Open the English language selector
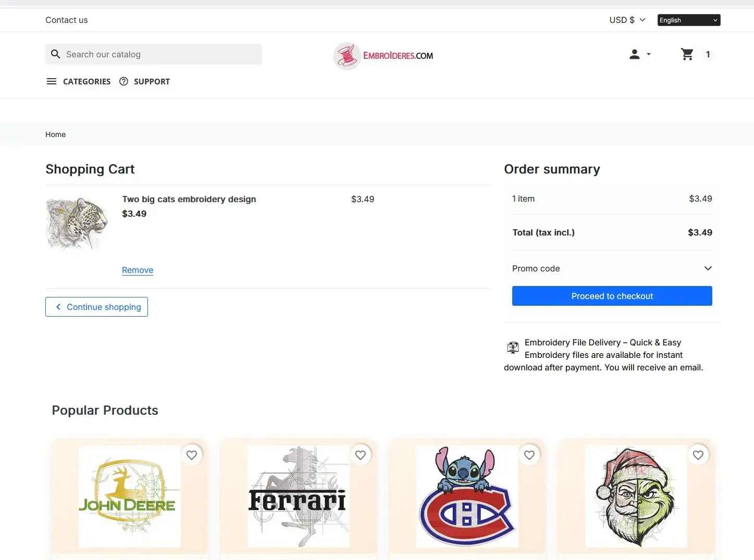This screenshot has height=560, width=754. [688, 20]
